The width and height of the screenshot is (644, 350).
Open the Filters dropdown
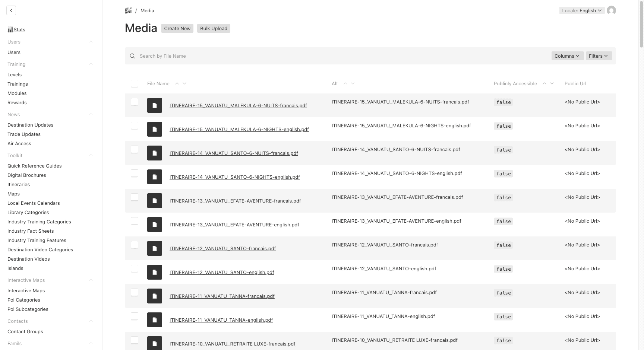(x=599, y=56)
